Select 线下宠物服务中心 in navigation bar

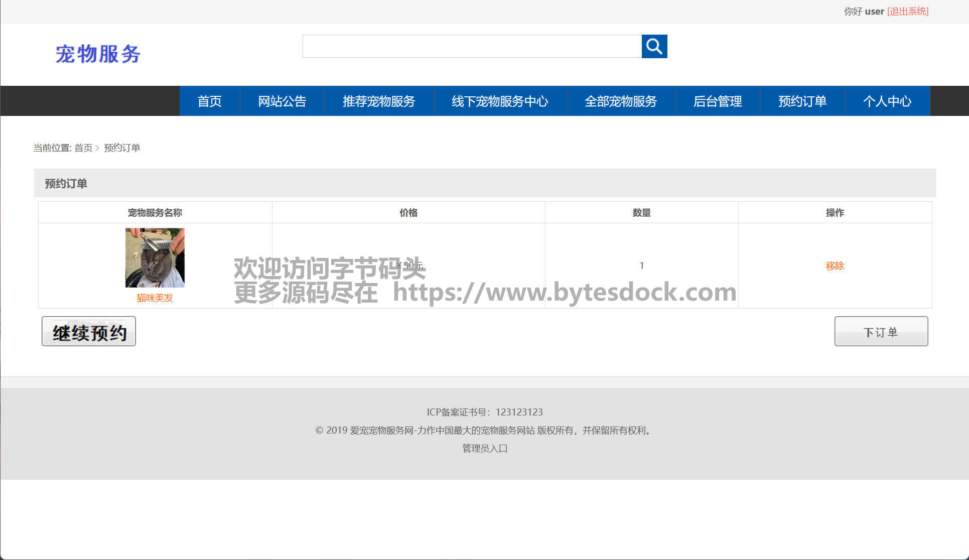(500, 101)
